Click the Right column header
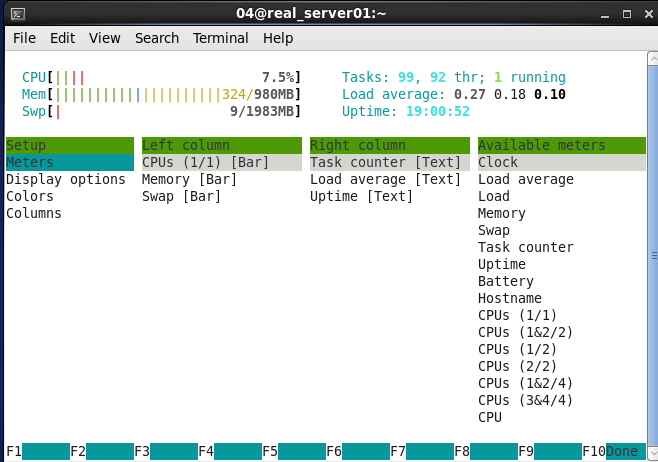Image resolution: width=658 pixels, height=462 pixels. [x=389, y=145]
